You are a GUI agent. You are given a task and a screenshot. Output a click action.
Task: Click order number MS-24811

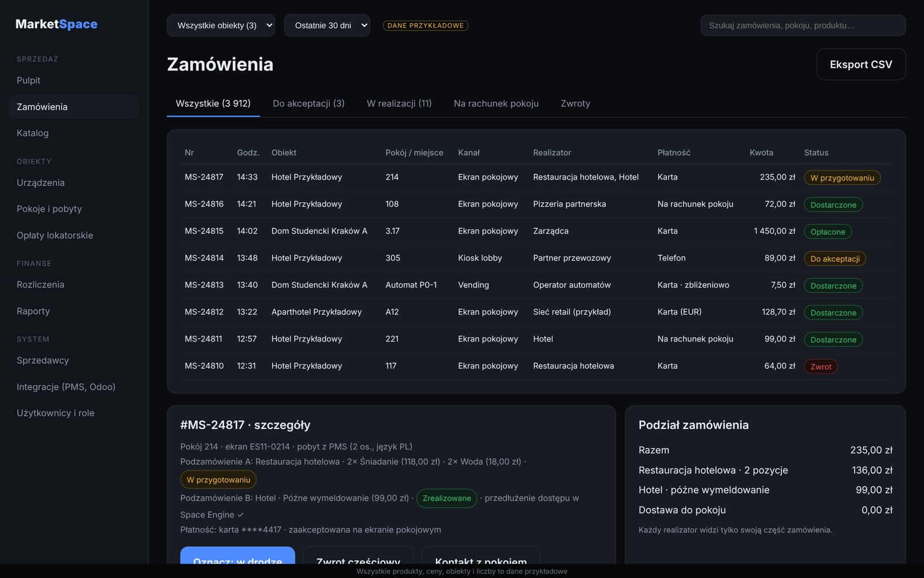click(203, 339)
